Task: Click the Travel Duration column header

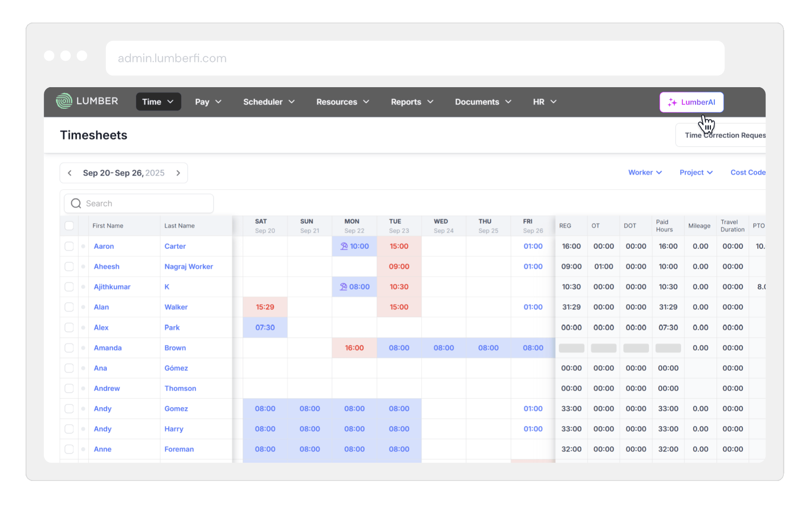Action: click(x=733, y=226)
